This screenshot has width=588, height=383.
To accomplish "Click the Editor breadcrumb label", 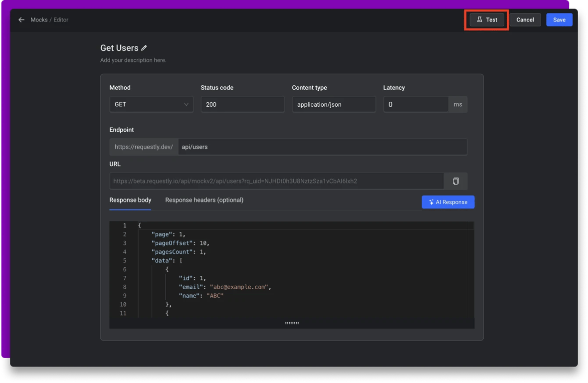I will pyautogui.click(x=61, y=19).
